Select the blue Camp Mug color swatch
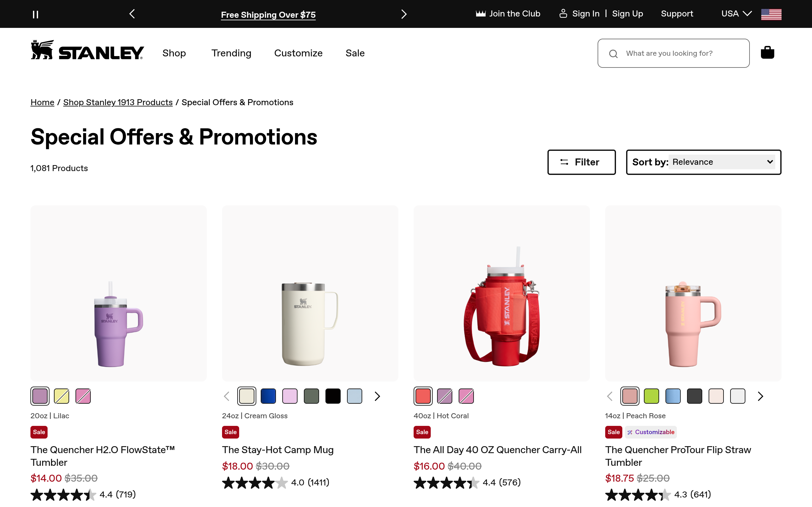Screen dimensions: 812x507 pos(268,396)
